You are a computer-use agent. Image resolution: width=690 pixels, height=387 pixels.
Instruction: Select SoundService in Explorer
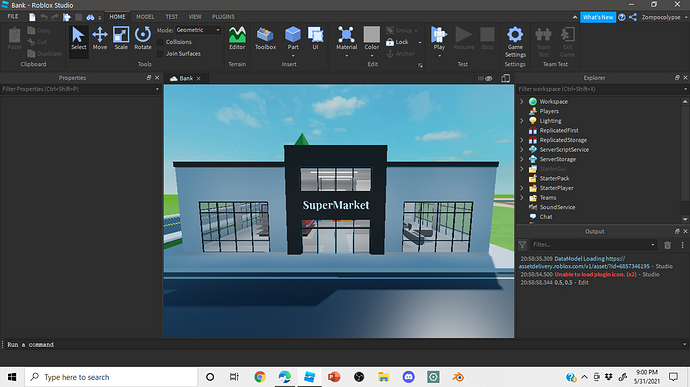pos(557,207)
